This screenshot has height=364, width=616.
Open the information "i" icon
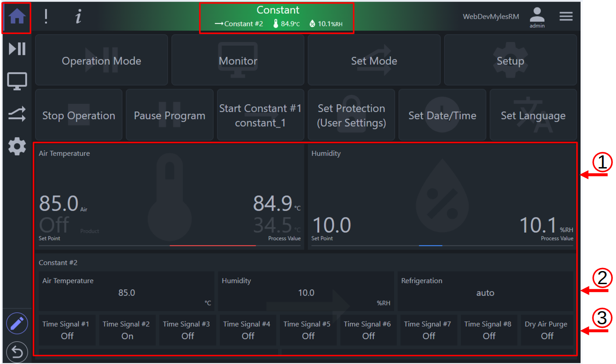(78, 17)
